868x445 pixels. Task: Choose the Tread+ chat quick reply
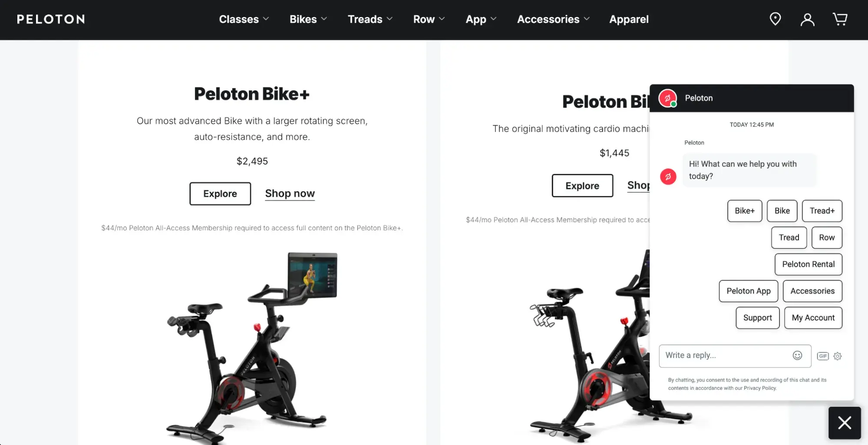pos(822,211)
